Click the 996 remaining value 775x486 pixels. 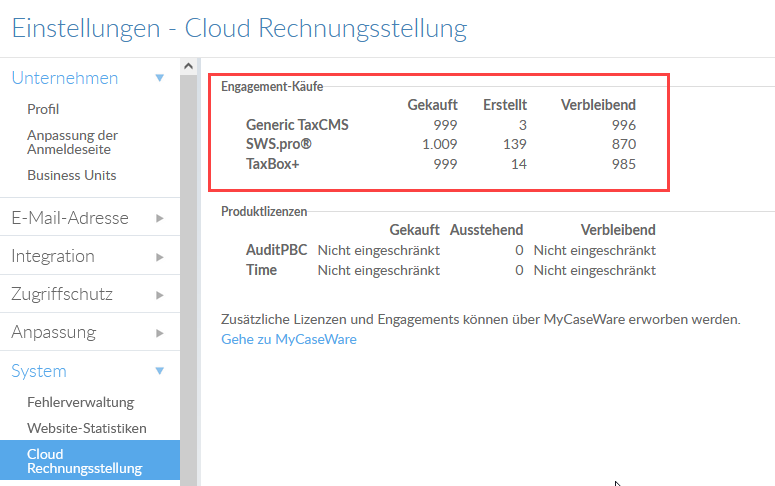(x=624, y=125)
